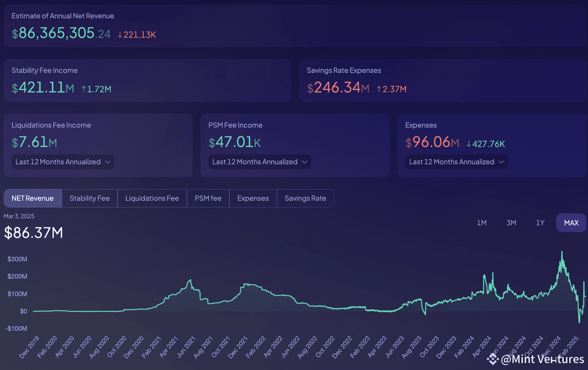Expand PSM Fee Income period dropdown
The height and width of the screenshot is (370, 588).
260,162
